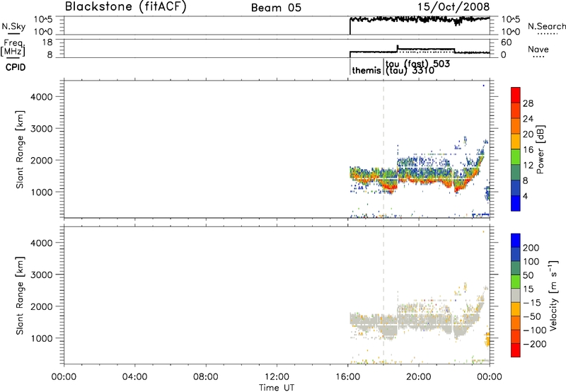Click the 20:00 time axis tick label
The height and width of the screenshot is (392, 566).
tap(418, 377)
